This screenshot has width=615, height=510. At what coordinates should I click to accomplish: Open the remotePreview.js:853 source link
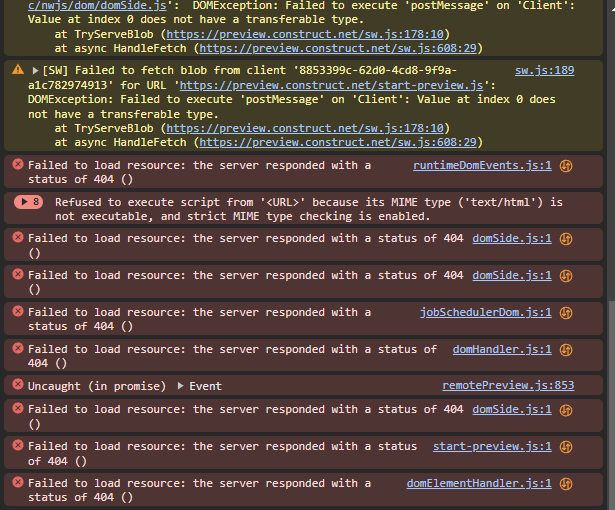pyautogui.click(x=508, y=386)
